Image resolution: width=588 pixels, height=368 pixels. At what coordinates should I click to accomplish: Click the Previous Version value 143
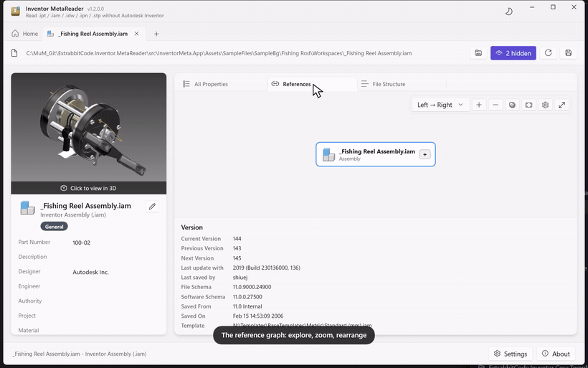pos(237,248)
